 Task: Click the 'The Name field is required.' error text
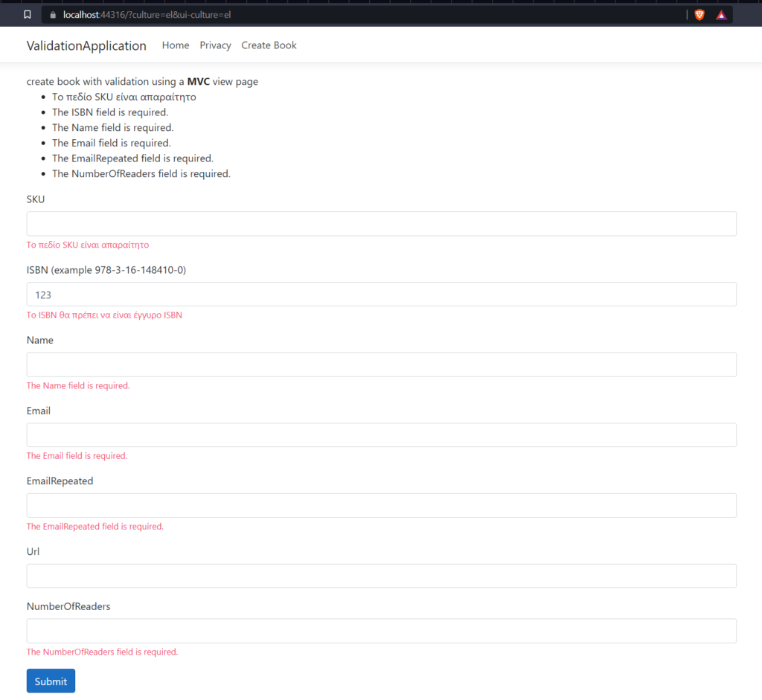(x=77, y=385)
